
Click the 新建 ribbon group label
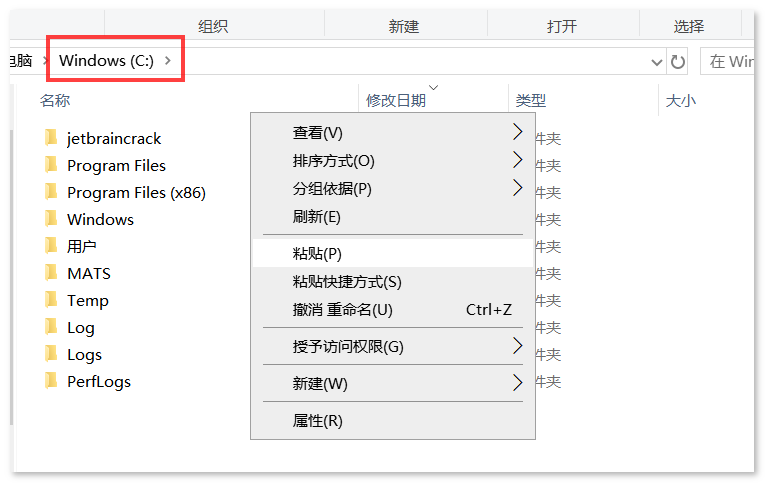[x=404, y=26]
